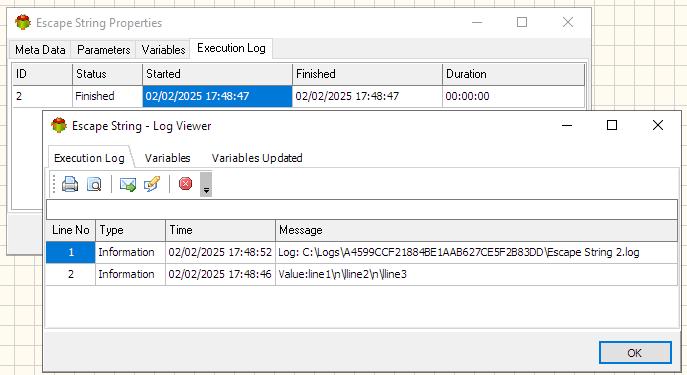Click the Value:line1 message cell

[477, 274]
